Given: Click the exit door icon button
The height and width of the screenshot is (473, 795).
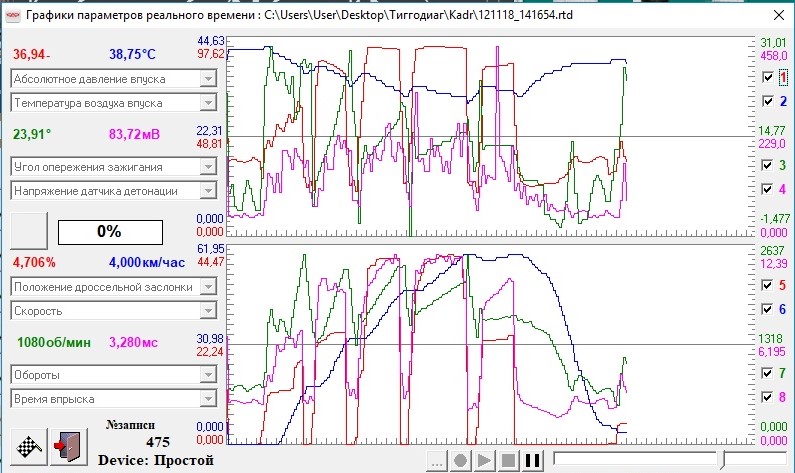Looking at the screenshot, I should [x=69, y=447].
